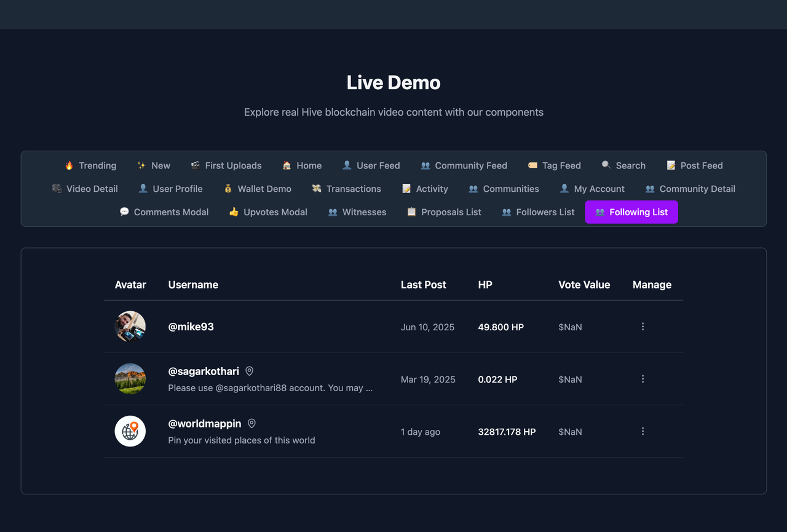Select the Search tab
This screenshot has width=787, height=532.
(623, 165)
